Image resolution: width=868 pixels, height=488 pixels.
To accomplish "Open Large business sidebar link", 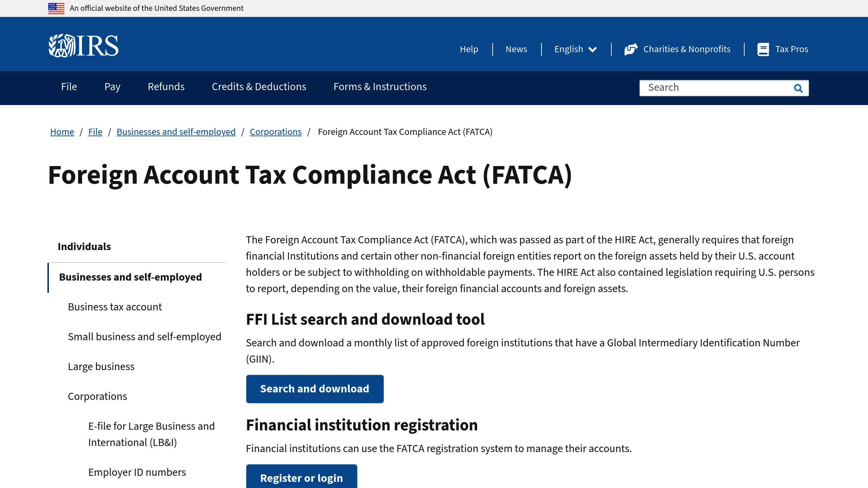I will (101, 366).
